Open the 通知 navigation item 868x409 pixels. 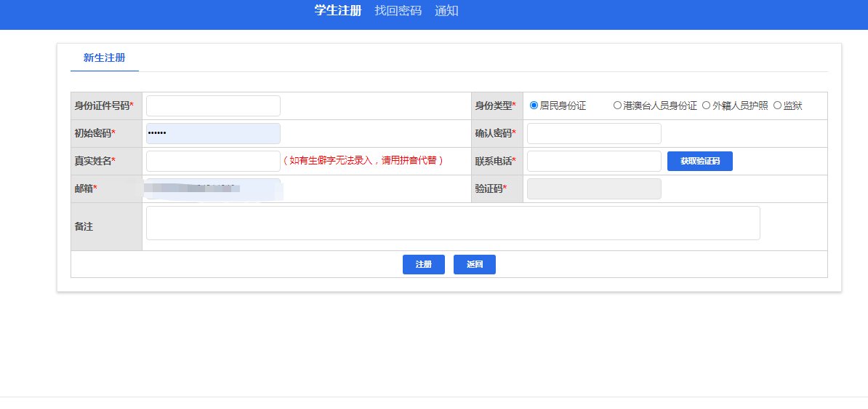[446, 10]
